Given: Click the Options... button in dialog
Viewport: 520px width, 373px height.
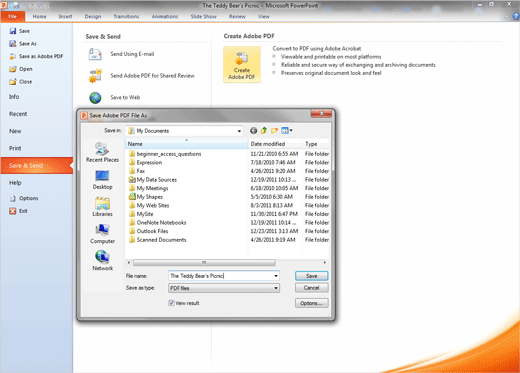Looking at the screenshot, I should click(x=311, y=303).
